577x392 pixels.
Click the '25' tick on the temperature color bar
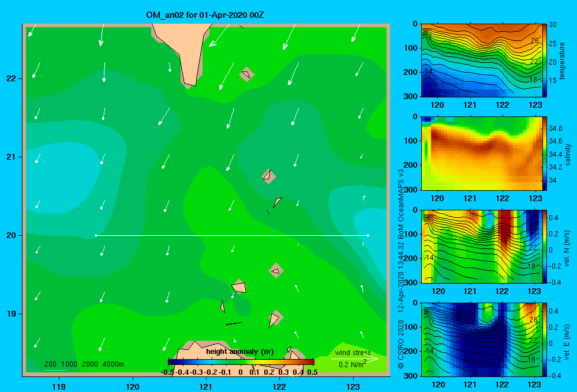552,44
